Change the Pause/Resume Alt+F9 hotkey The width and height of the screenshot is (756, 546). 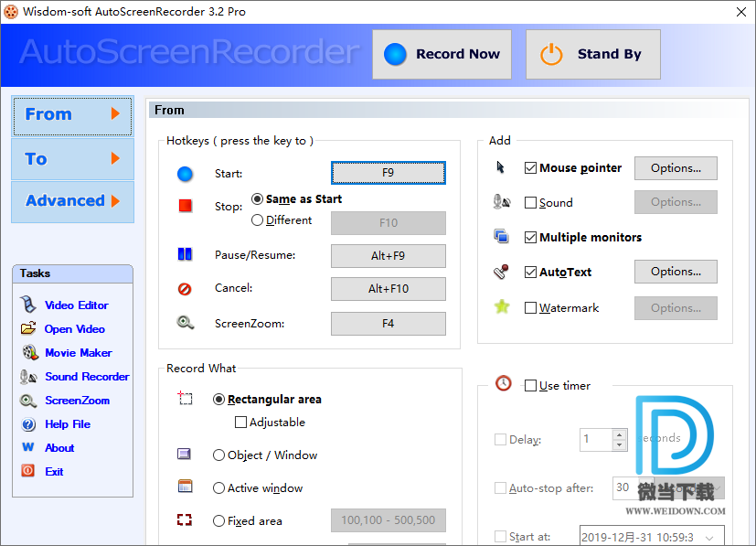point(389,256)
